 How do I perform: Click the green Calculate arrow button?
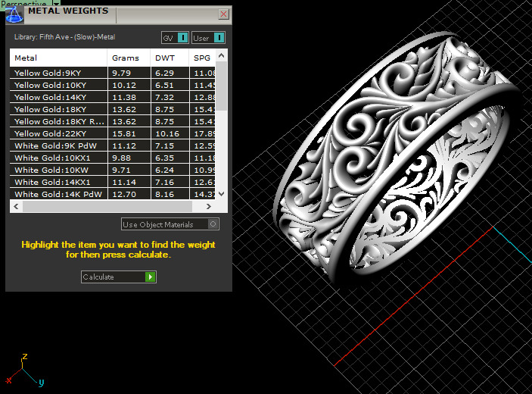coord(151,277)
